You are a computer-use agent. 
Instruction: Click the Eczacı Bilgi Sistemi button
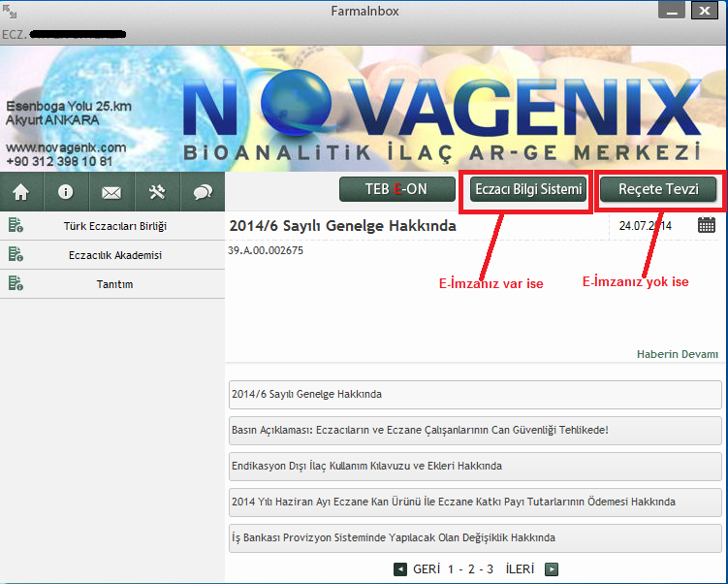coord(528,188)
